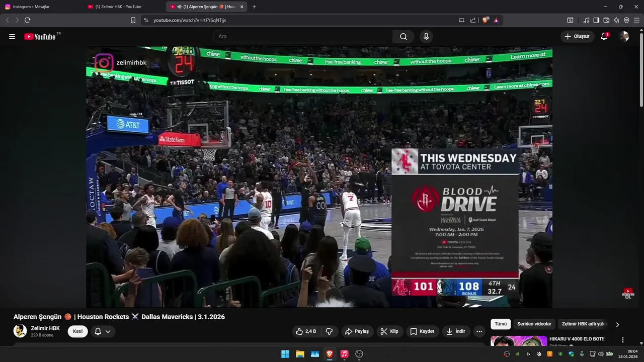Switch to Instagram Mesajlar tab
The image size is (644, 362).
pos(41,7)
